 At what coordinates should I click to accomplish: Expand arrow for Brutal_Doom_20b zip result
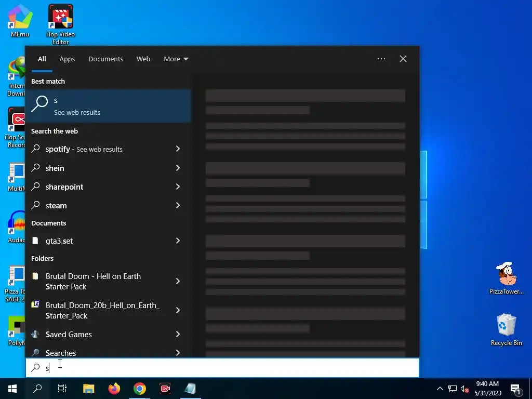click(x=178, y=310)
